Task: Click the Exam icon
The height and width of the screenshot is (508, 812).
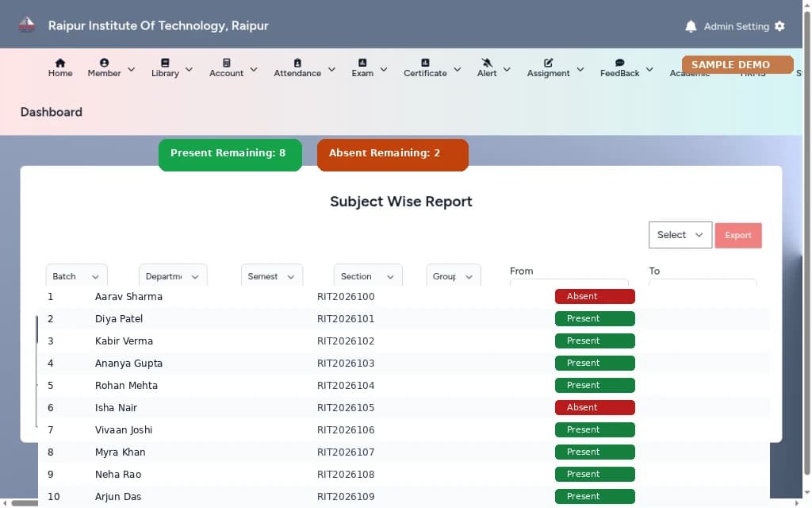Action: tap(362, 63)
